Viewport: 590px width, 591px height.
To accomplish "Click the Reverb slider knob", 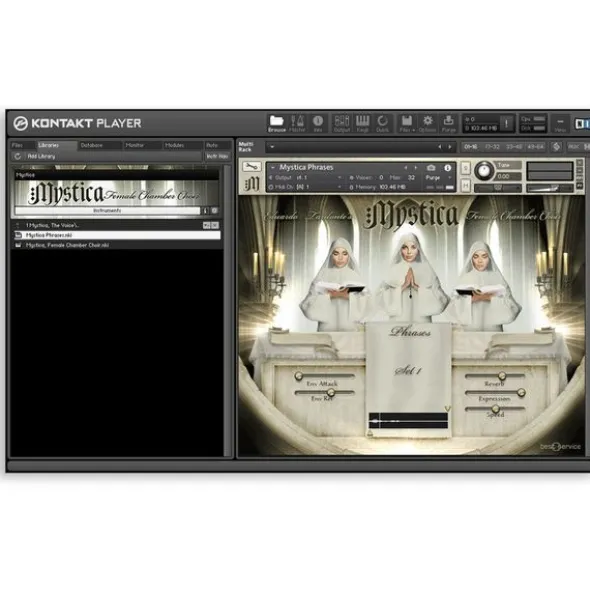I will point(502,376).
